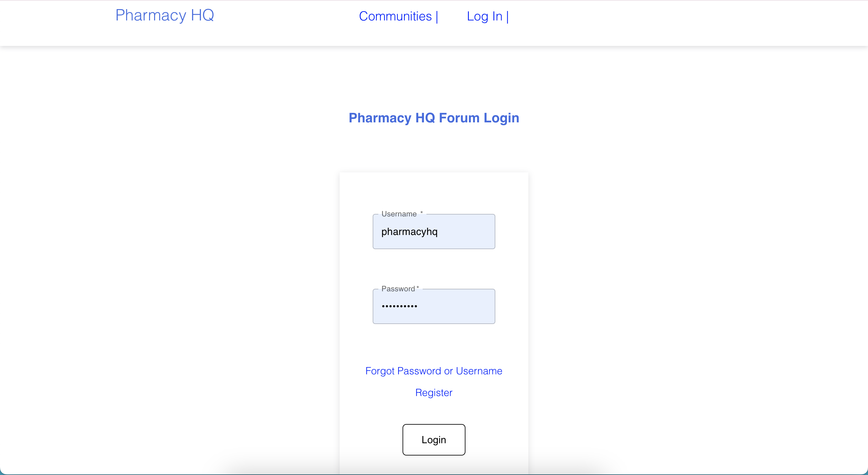Click the Pharmacy HQ site logo
Viewport: 868px width, 475px height.
164,15
